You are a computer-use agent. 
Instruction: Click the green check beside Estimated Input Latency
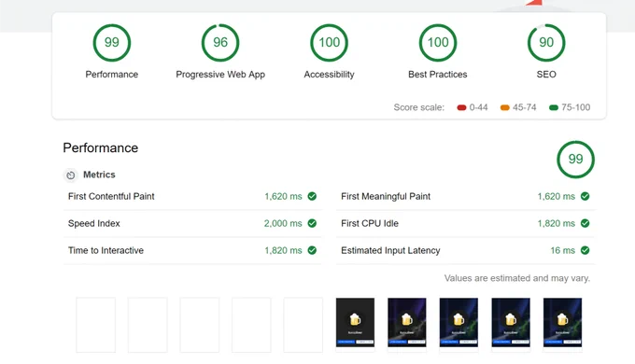pyautogui.click(x=585, y=250)
